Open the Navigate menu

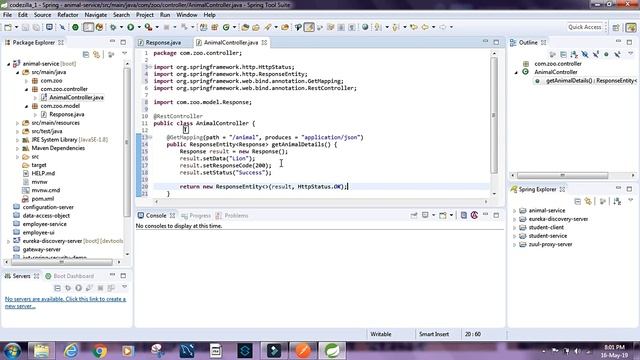[96, 15]
